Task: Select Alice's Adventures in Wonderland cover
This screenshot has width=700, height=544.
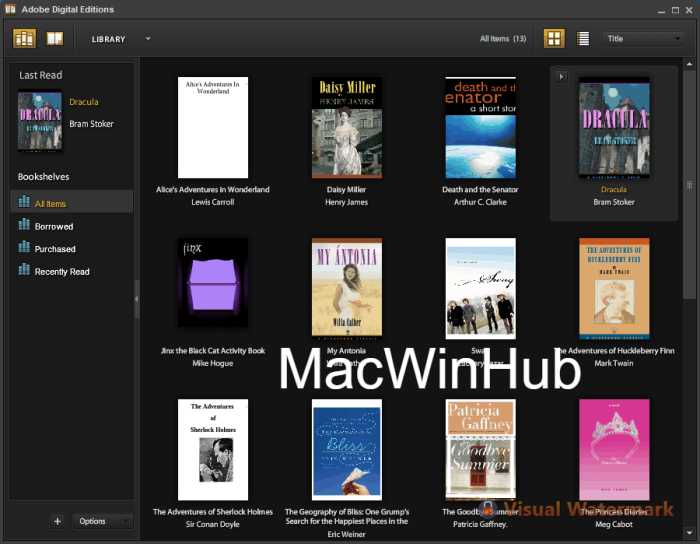Action: tap(213, 128)
